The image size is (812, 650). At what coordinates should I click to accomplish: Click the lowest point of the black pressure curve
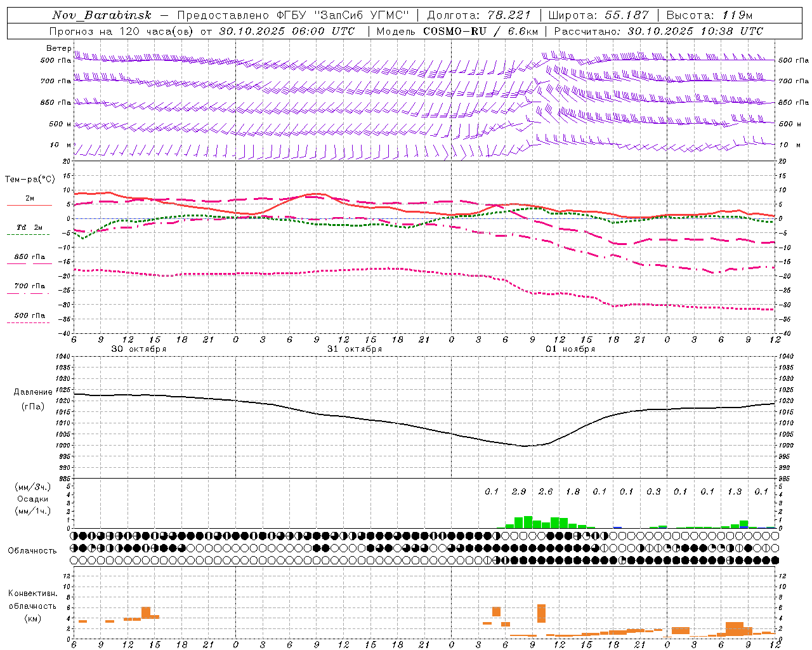525,446
